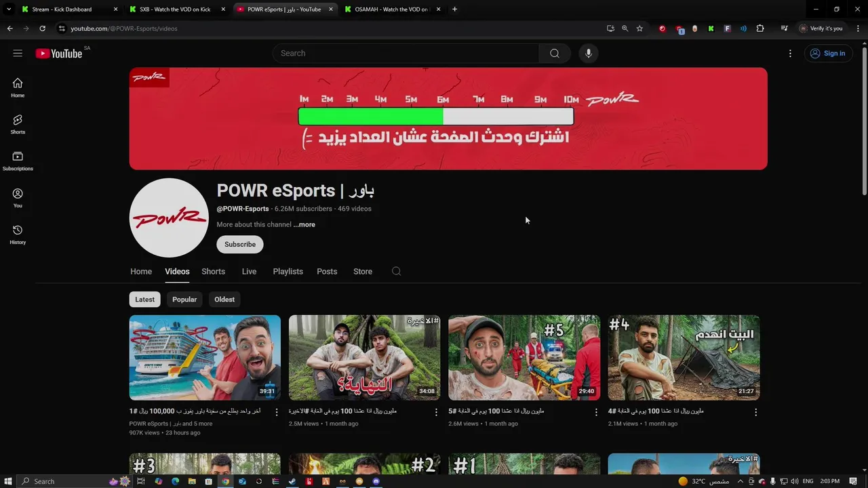The image size is (868, 488).
Task: Open volume control in system tray
Action: pyautogui.click(x=794, y=481)
